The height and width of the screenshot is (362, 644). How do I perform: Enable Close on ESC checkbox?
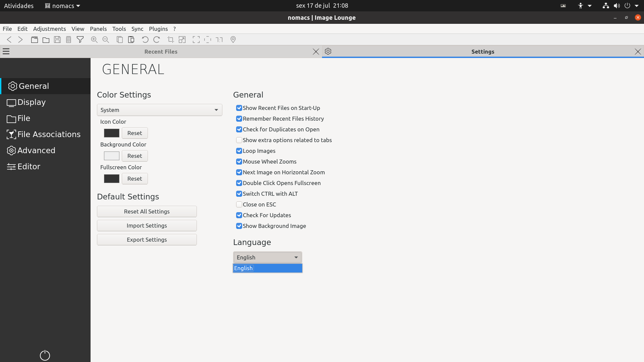click(x=239, y=204)
